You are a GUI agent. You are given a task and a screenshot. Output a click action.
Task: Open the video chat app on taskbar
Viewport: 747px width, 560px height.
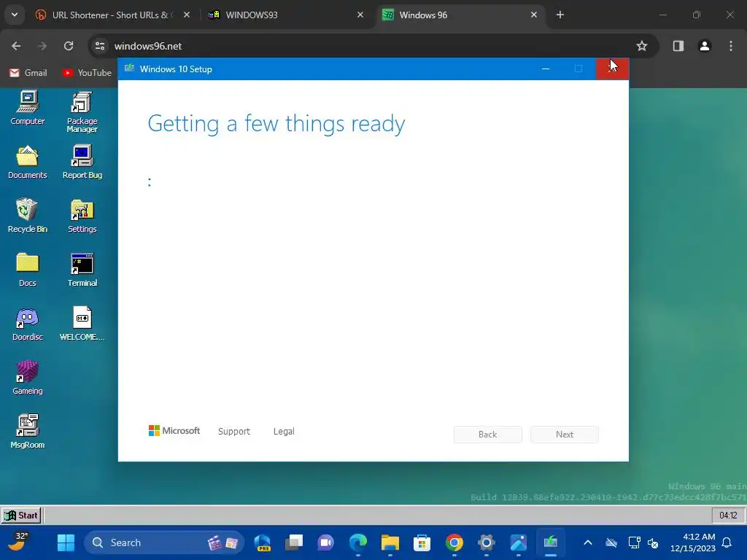[x=326, y=542]
